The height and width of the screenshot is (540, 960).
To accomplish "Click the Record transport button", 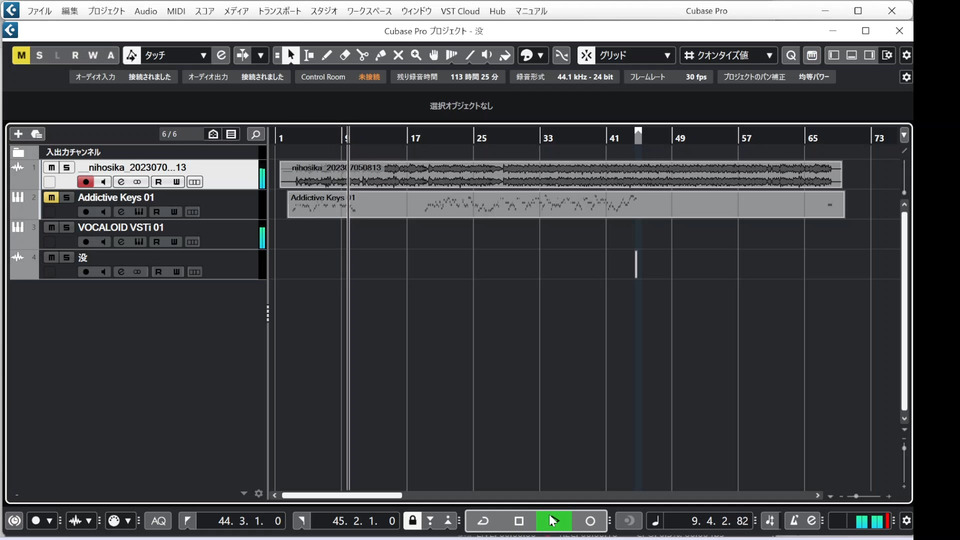I will click(x=590, y=521).
